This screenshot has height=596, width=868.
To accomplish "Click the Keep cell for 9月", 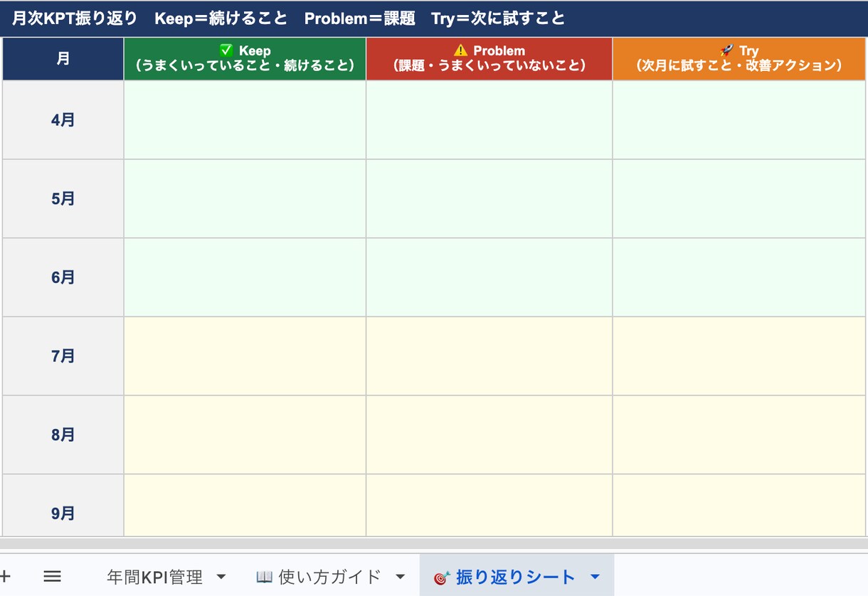I will point(245,506).
